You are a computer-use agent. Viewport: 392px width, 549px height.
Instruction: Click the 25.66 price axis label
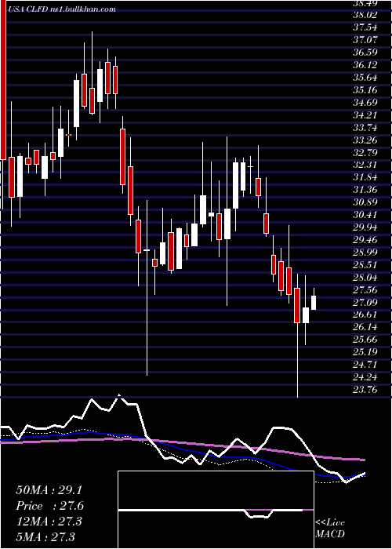click(x=365, y=340)
